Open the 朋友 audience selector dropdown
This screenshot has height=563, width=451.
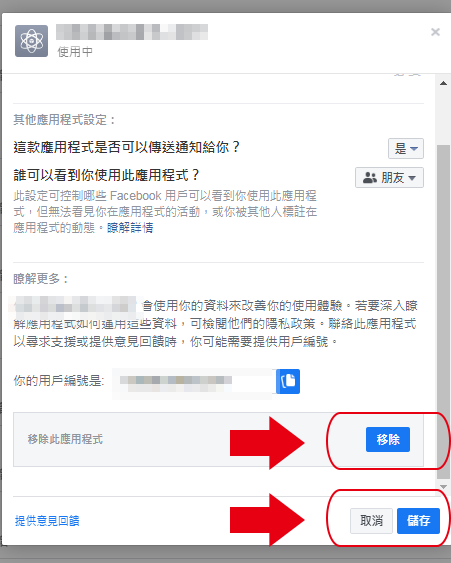click(389, 177)
